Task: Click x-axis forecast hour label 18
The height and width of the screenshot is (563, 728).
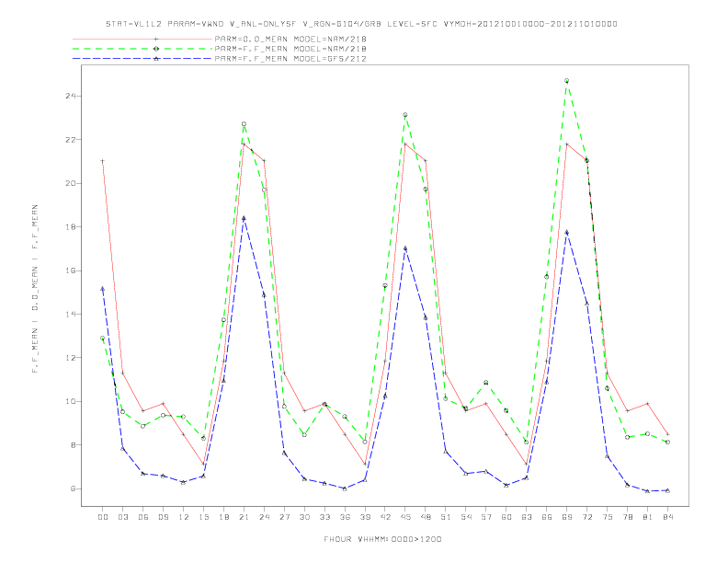Action: click(x=223, y=517)
